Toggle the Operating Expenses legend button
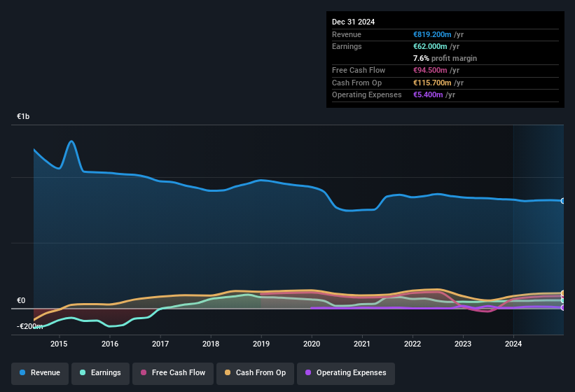The width and height of the screenshot is (575, 392). point(346,373)
